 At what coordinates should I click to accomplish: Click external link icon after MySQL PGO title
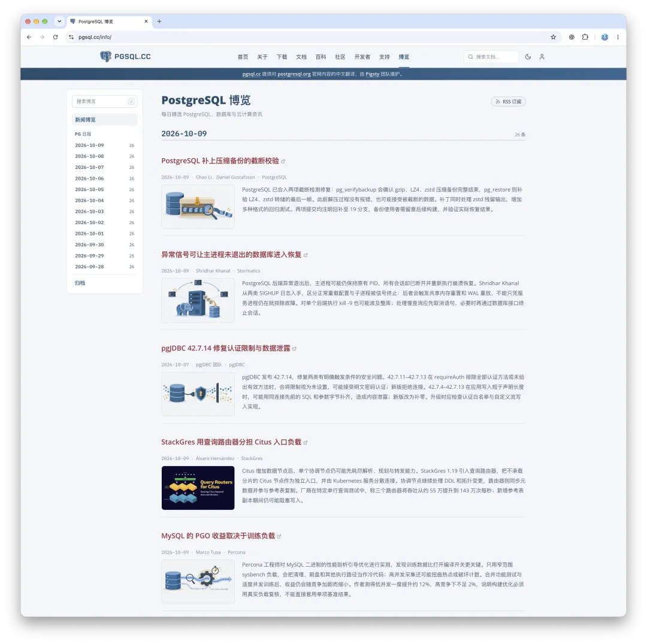pyautogui.click(x=279, y=536)
